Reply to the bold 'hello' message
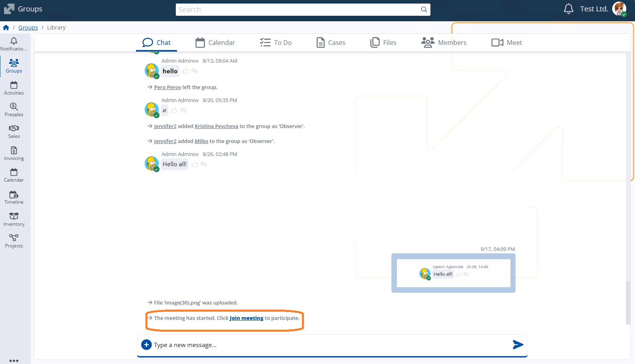Viewport: 635px width, 364px height. click(194, 71)
